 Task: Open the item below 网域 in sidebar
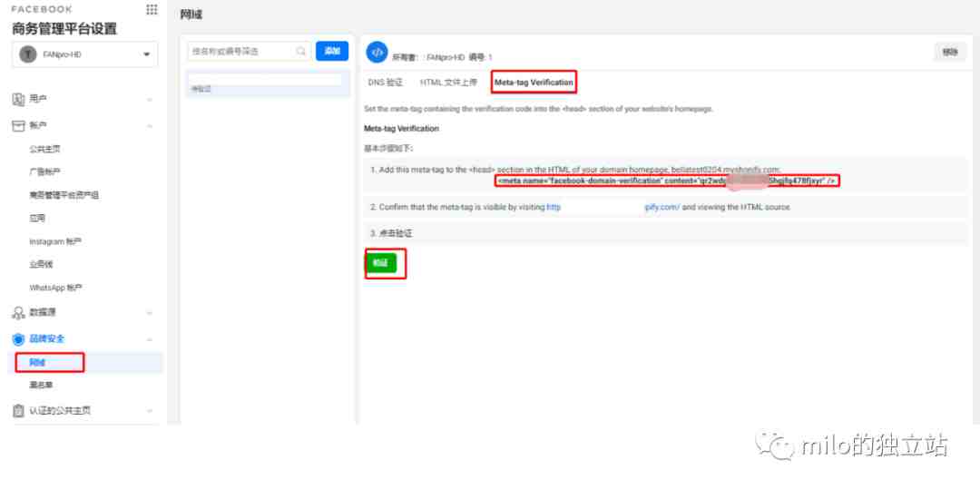click(41, 386)
